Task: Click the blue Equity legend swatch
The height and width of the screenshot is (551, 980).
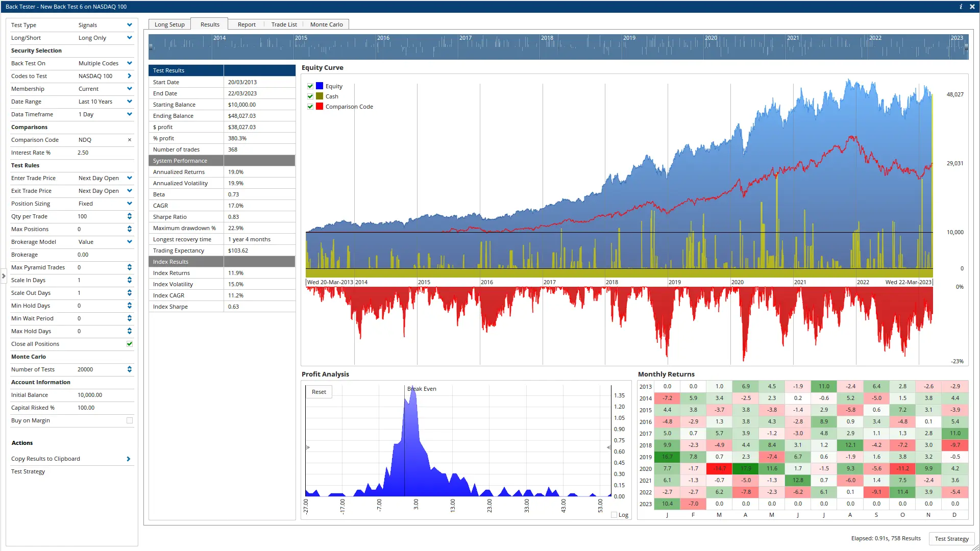Action: (x=320, y=86)
